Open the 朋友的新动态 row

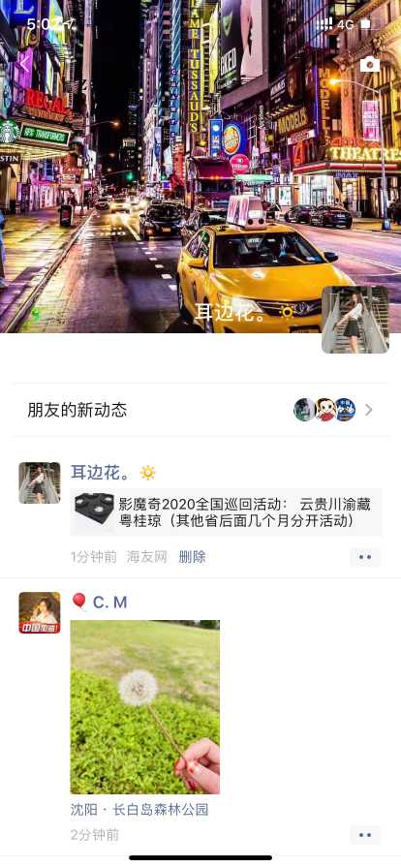[200, 410]
